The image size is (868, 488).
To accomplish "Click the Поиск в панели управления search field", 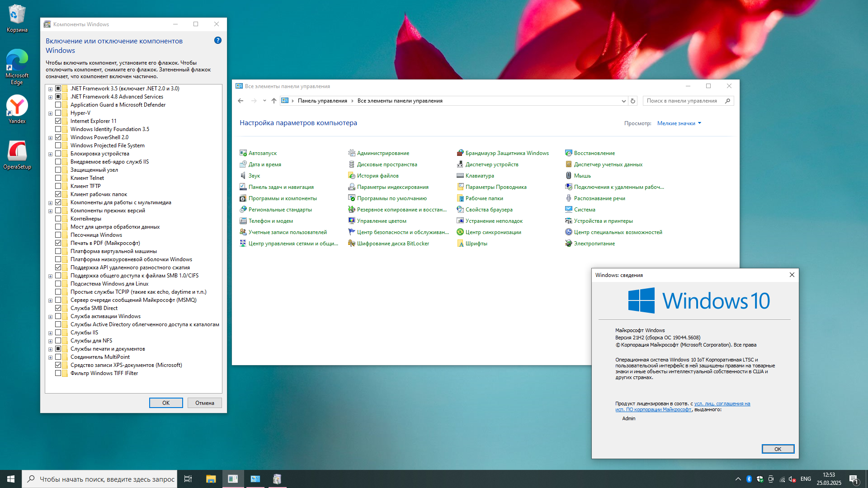I will point(682,101).
